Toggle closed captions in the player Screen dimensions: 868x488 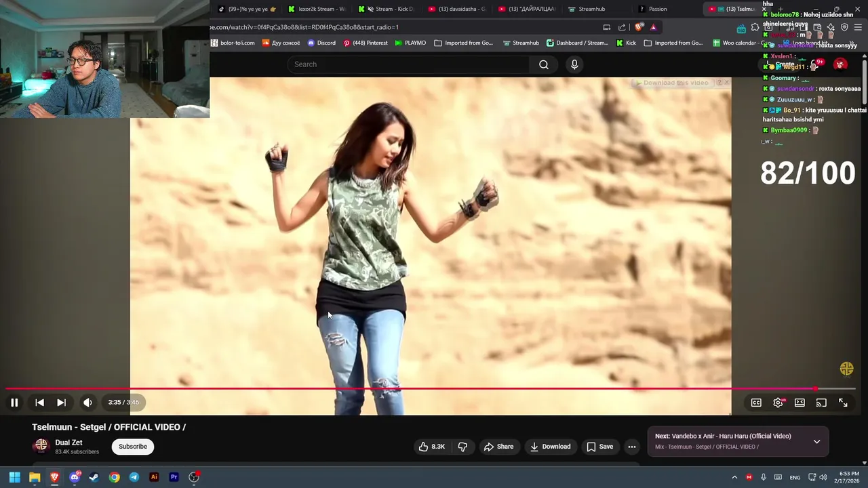point(756,403)
